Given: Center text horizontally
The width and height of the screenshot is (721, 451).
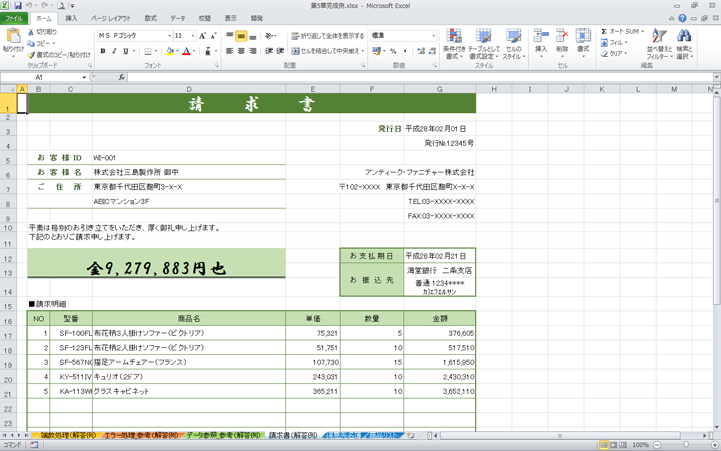Looking at the screenshot, I should 241,51.
